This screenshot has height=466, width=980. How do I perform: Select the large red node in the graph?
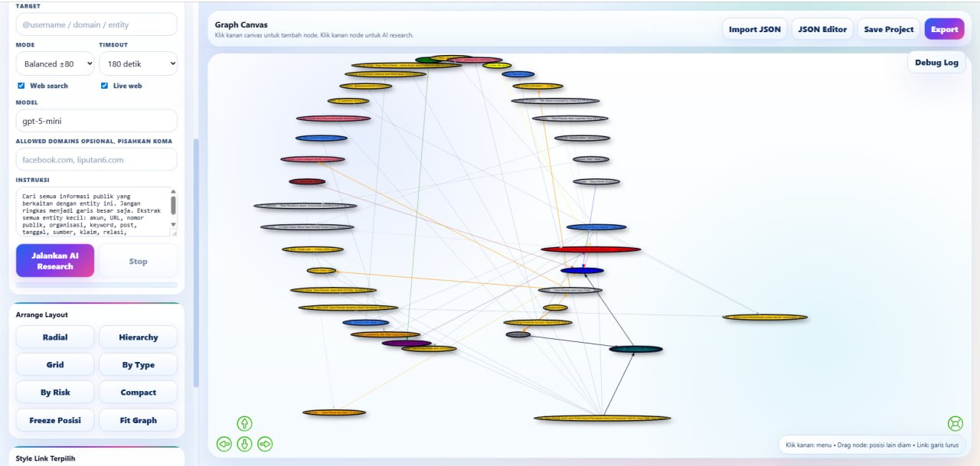[x=590, y=249]
